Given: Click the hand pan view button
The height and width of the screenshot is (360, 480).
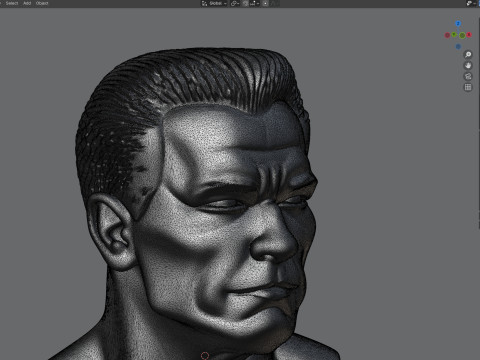Looking at the screenshot, I should [468, 65].
